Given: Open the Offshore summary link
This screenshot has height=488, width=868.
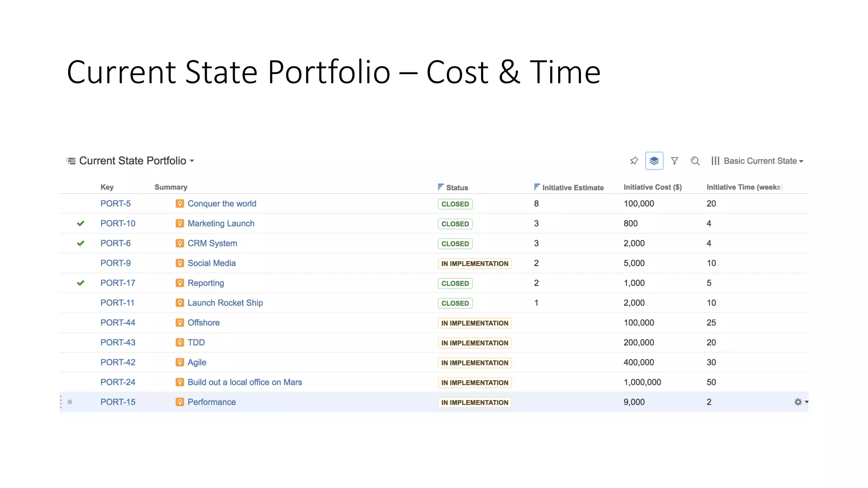Looking at the screenshot, I should pyautogui.click(x=203, y=323).
